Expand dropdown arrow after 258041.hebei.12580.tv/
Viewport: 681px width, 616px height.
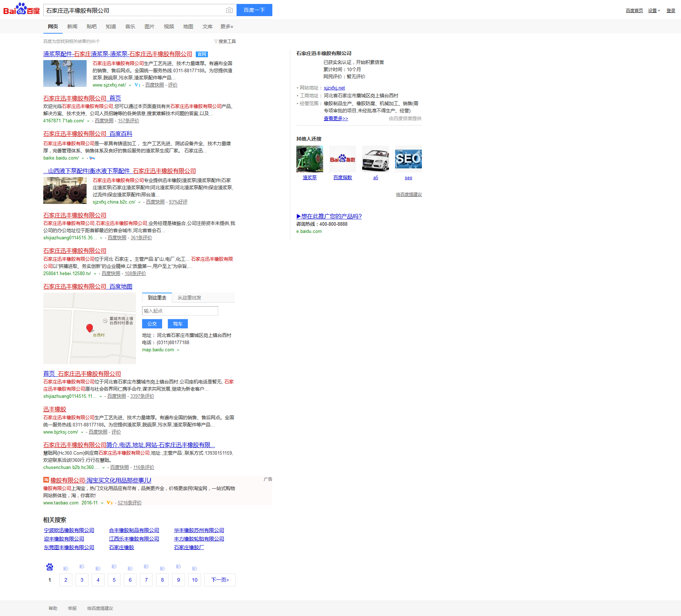coord(95,274)
